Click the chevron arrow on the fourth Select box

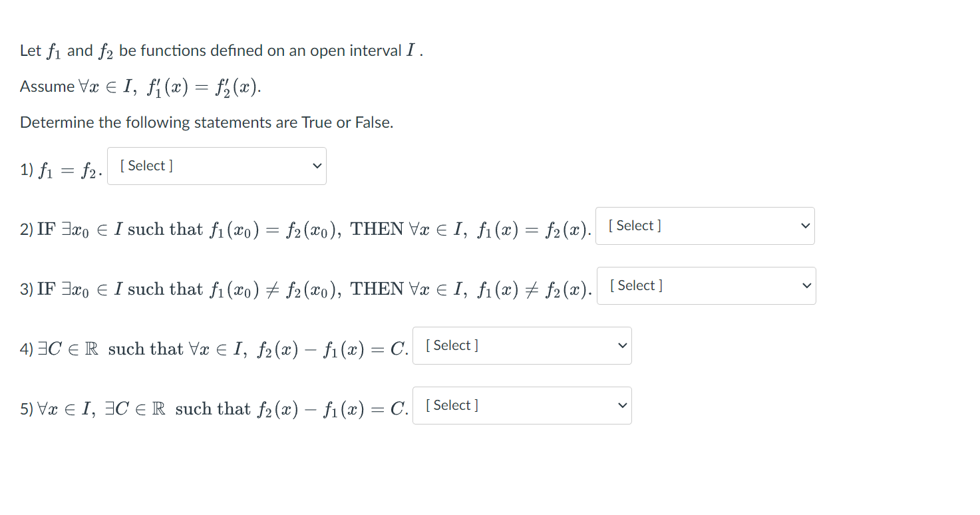coord(623,345)
